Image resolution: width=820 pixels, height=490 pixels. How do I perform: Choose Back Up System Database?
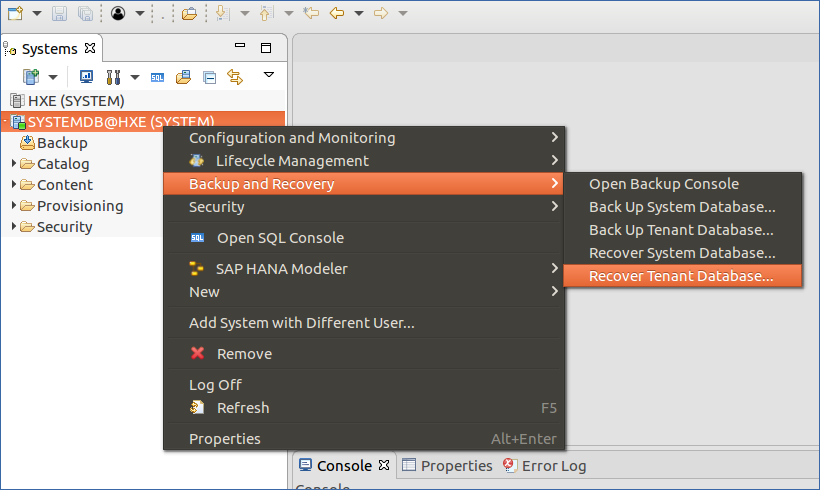(x=682, y=207)
